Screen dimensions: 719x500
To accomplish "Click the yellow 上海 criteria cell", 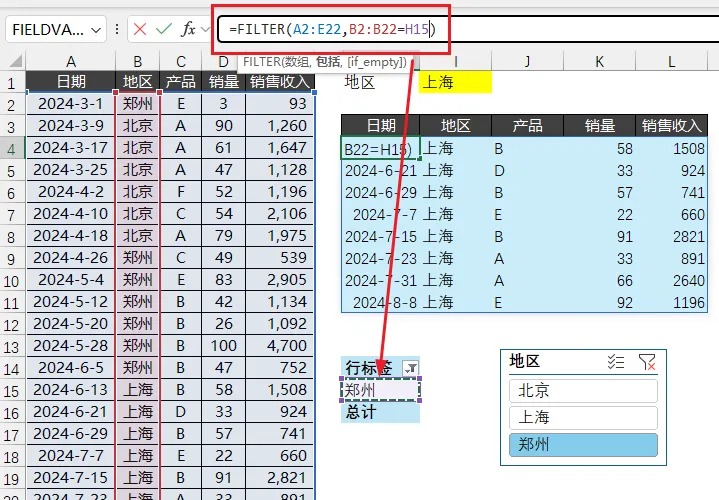I will [x=455, y=82].
